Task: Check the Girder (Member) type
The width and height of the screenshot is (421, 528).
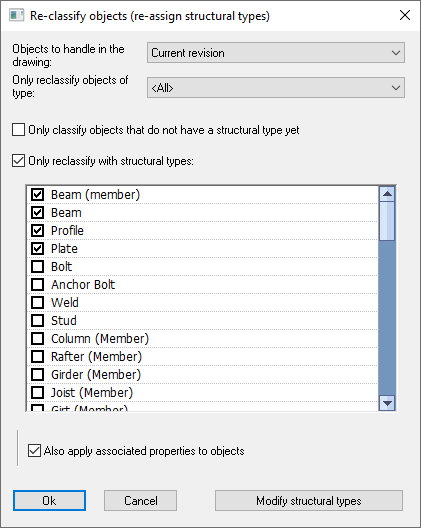Action: click(37, 375)
